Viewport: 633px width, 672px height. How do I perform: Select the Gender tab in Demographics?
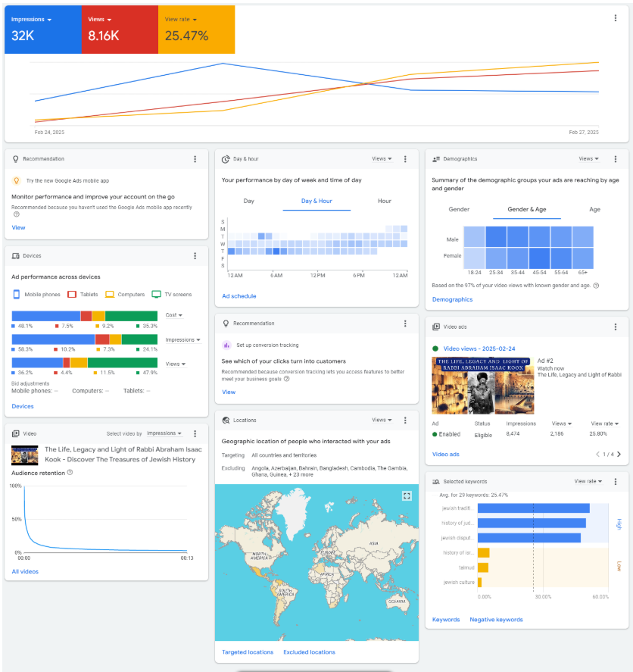[x=459, y=209]
